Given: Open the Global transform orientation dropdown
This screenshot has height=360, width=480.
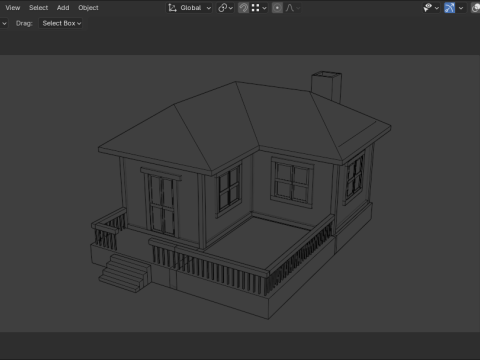Looking at the screenshot, I should (189, 8).
